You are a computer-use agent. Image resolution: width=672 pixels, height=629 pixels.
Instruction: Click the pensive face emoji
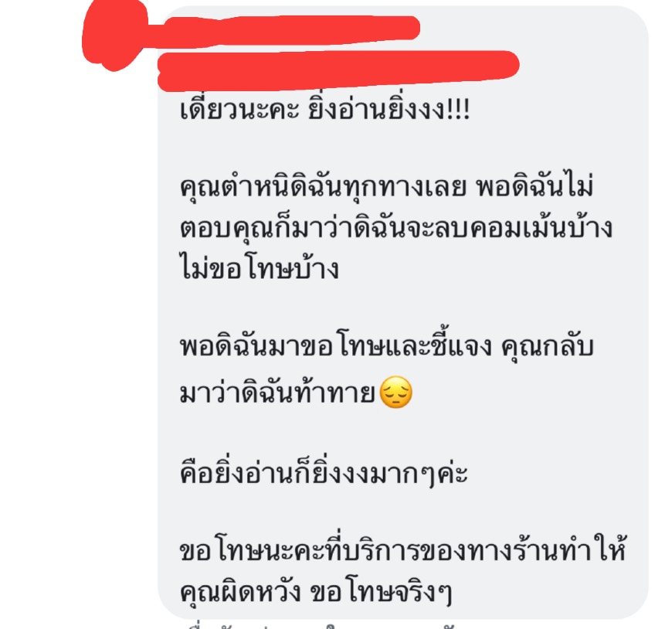(396, 393)
